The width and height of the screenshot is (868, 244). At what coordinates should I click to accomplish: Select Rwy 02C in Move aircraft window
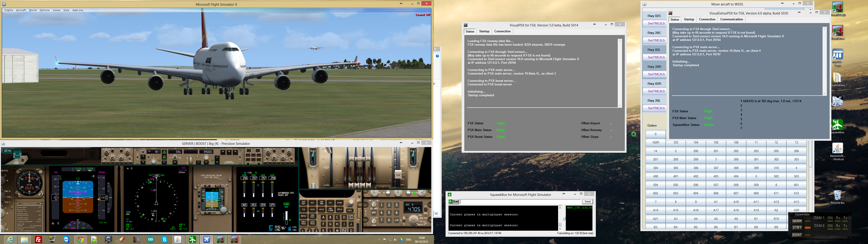click(654, 16)
